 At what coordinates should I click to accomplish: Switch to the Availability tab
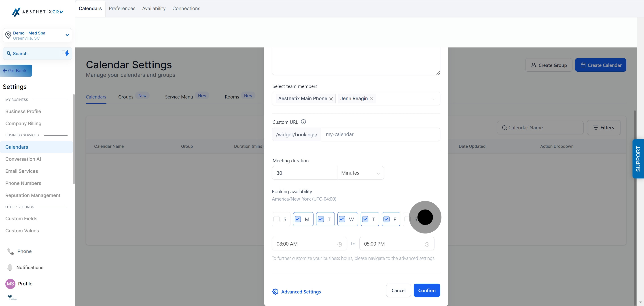click(x=154, y=9)
